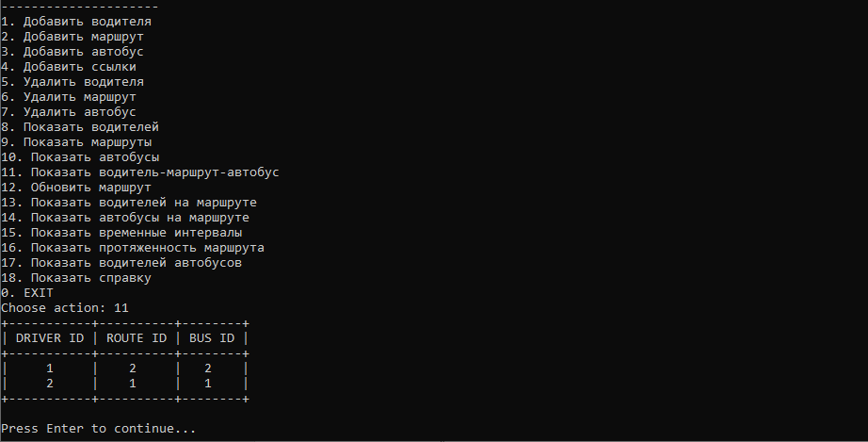Click the 'Choose action: 11' prompt line
The height and width of the screenshot is (442, 868).
pos(65,308)
